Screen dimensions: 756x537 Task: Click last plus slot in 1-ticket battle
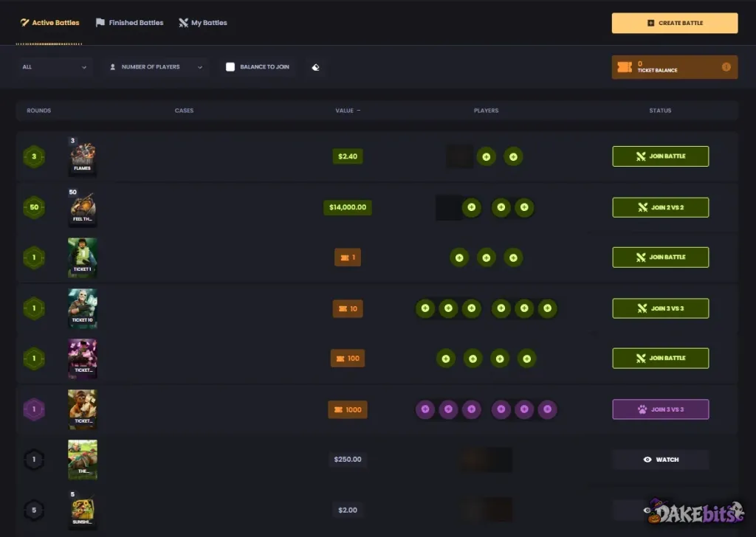[513, 257]
